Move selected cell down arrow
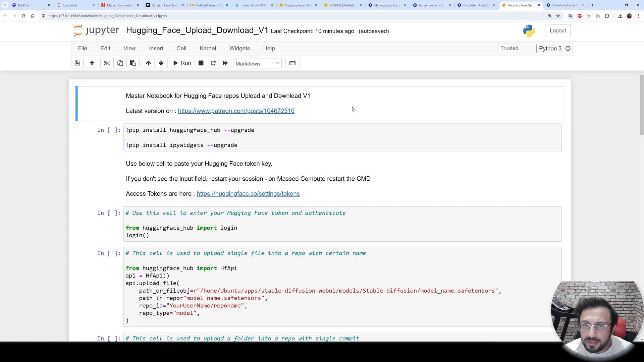Viewport: 644px width, 362px height. point(161,63)
